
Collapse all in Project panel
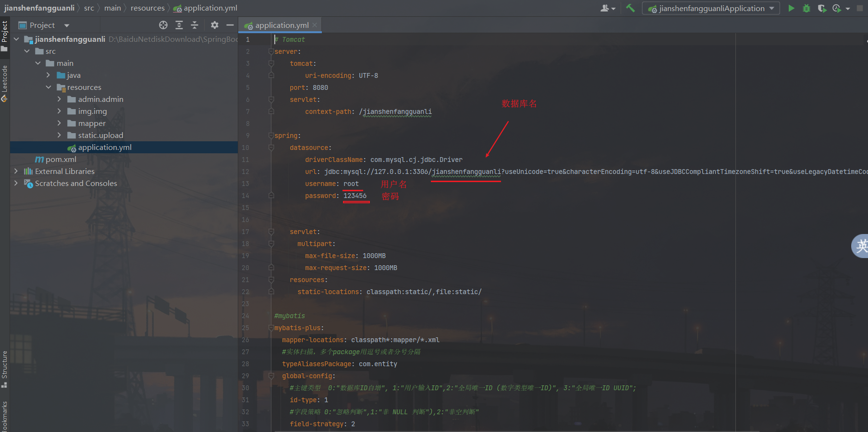click(195, 25)
